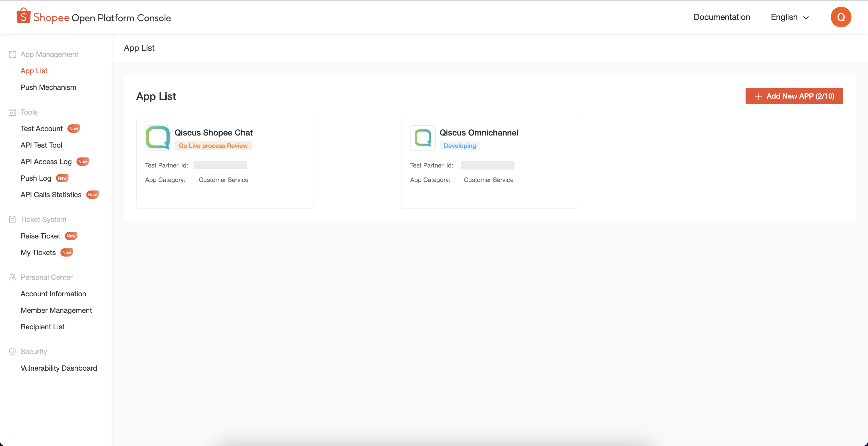Click the Personal Center section header
The width and height of the screenshot is (868, 446).
tap(47, 277)
